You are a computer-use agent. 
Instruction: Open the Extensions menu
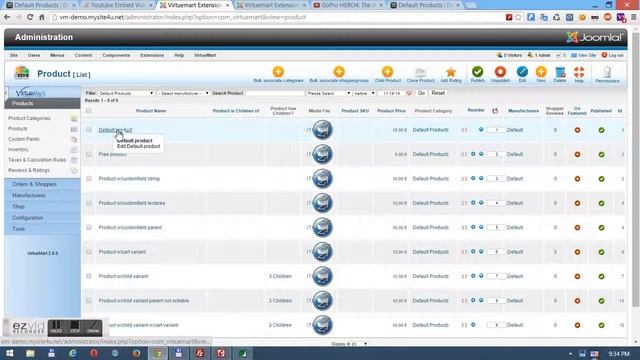152,55
